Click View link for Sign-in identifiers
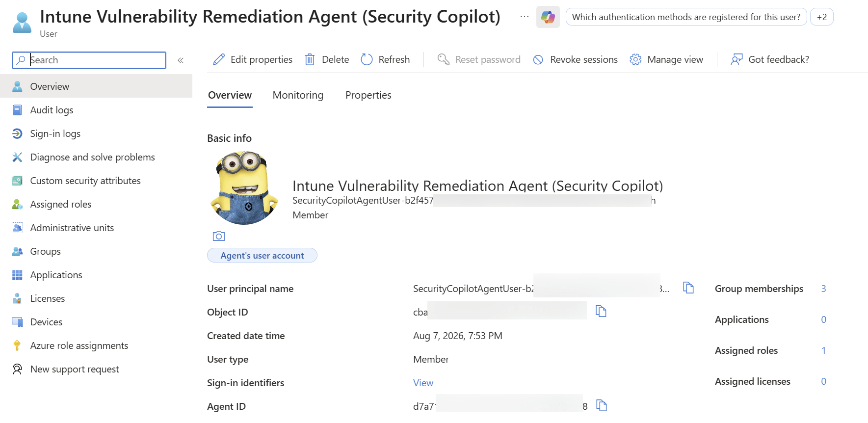This screenshot has width=868, height=423. 423,383
